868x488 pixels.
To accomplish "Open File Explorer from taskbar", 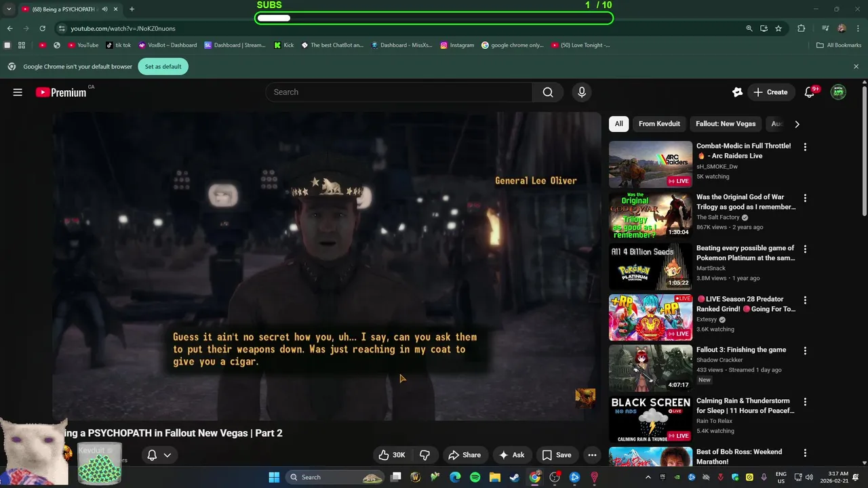I will click(494, 477).
